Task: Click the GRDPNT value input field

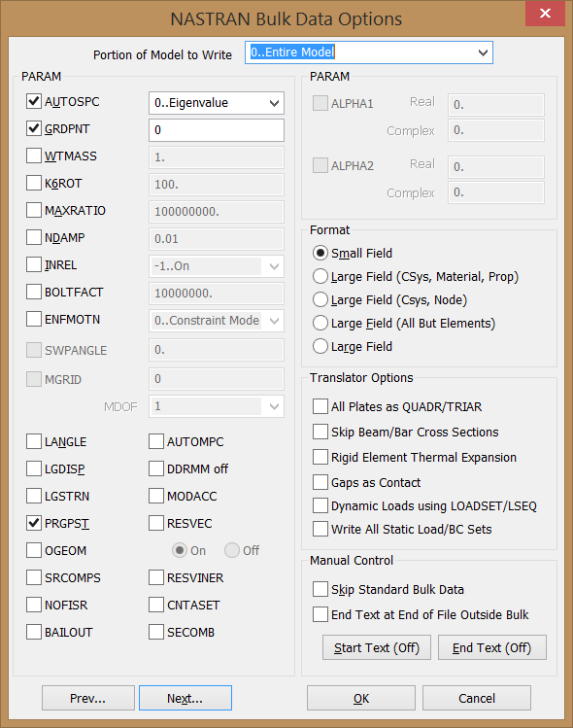Action: coord(217,130)
